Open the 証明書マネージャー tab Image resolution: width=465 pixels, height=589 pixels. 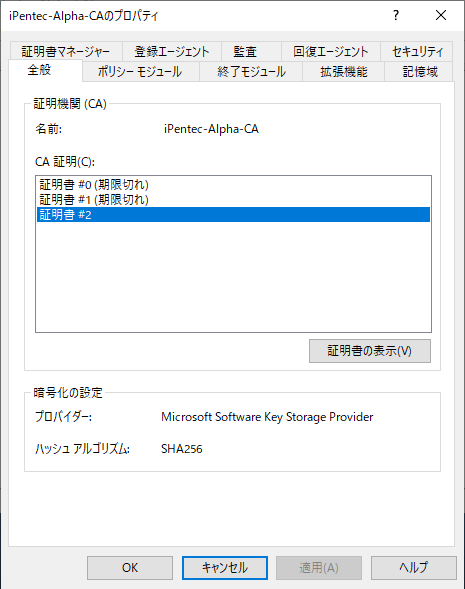[x=66, y=51]
